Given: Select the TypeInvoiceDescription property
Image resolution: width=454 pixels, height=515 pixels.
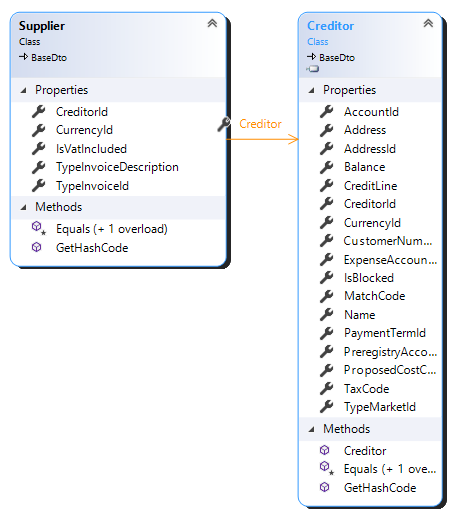Looking at the screenshot, I should (x=117, y=167).
